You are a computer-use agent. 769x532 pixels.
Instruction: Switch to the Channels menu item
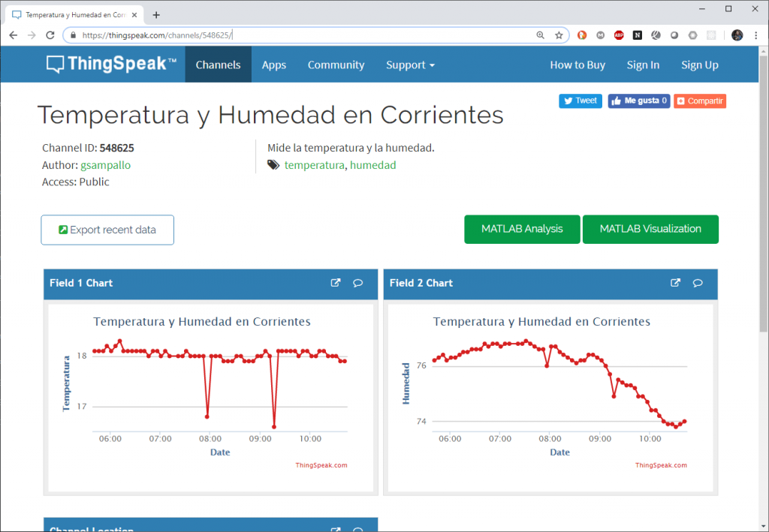click(x=218, y=65)
